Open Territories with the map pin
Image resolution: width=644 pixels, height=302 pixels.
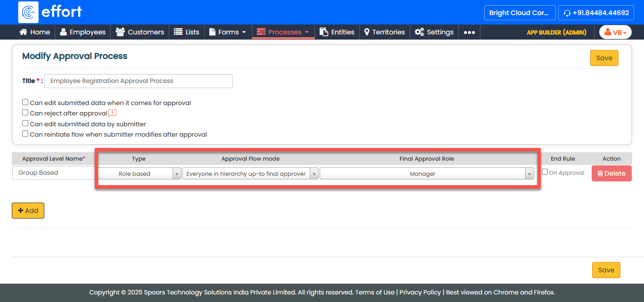(x=384, y=32)
